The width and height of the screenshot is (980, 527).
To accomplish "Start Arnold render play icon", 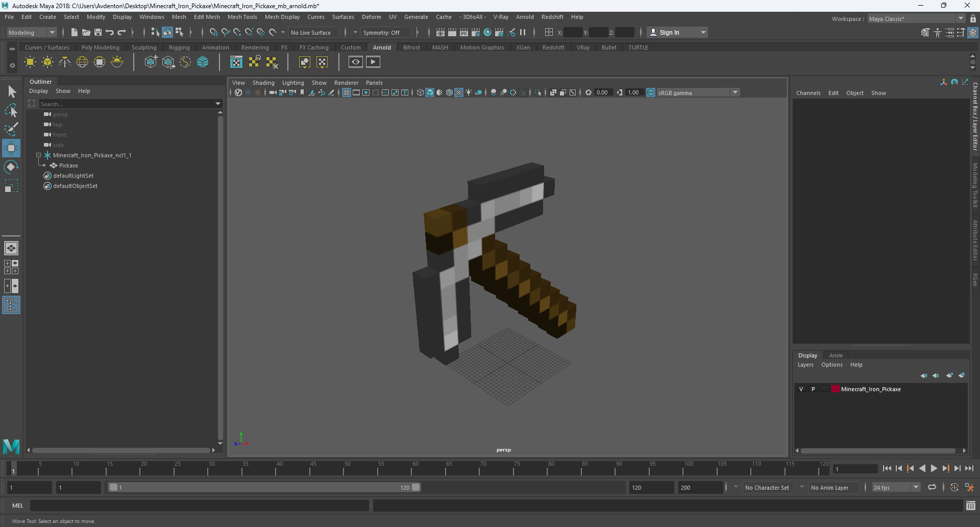I will (x=373, y=62).
